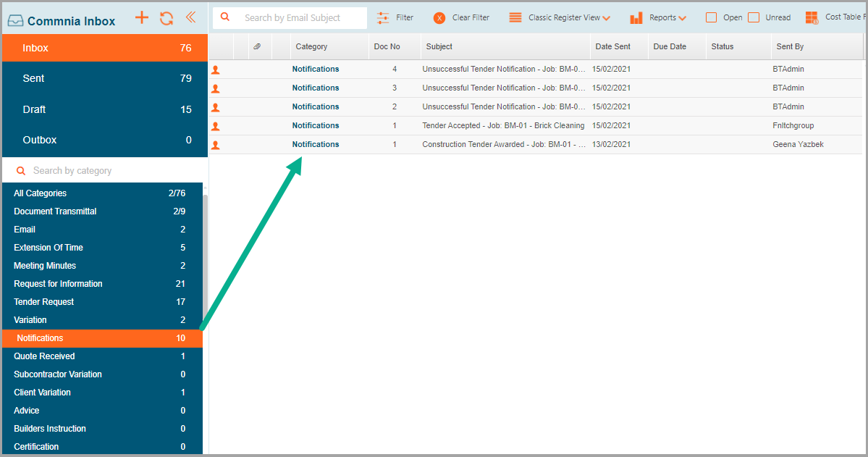Select the Advice category

(x=102, y=411)
